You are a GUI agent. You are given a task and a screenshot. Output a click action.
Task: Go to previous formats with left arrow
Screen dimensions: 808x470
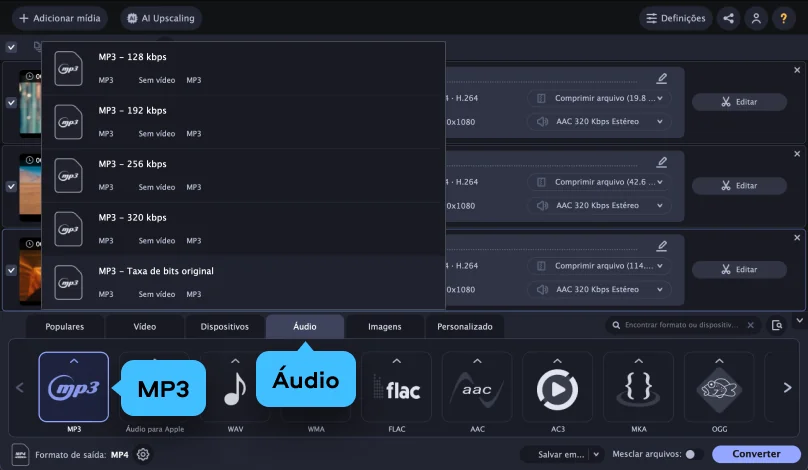click(20, 388)
